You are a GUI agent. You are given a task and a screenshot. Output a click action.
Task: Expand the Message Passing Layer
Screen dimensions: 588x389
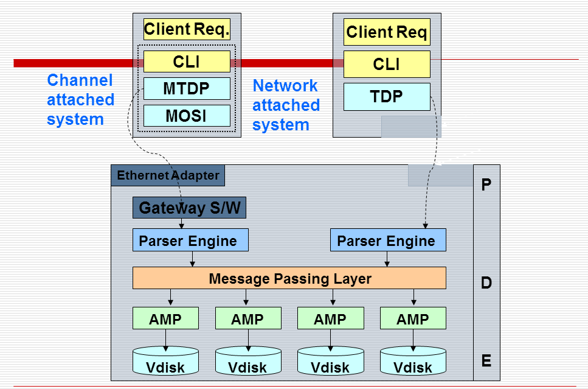pyautogui.click(x=289, y=278)
